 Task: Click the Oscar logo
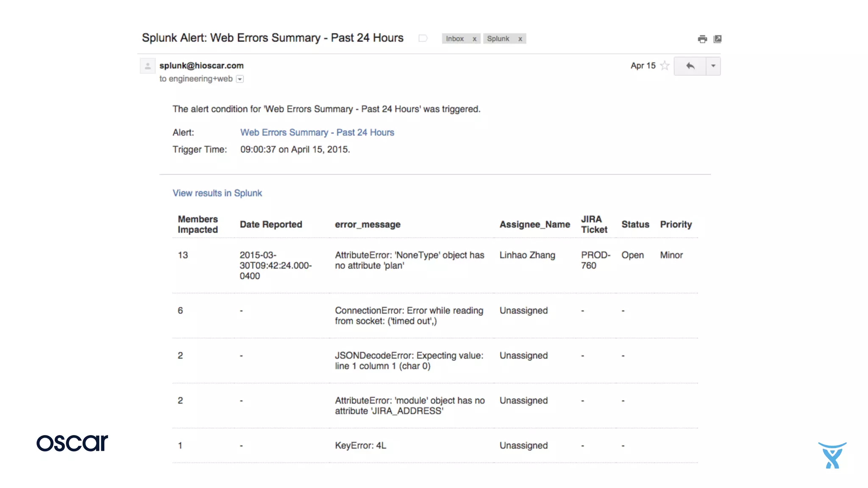click(x=72, y=443)
